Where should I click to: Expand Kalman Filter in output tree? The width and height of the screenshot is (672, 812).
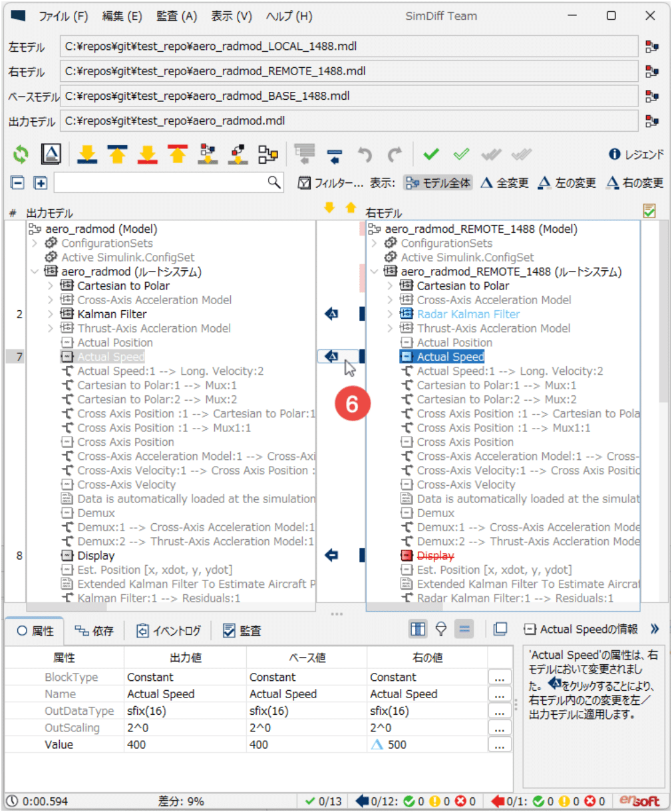(x=51, y=313)
